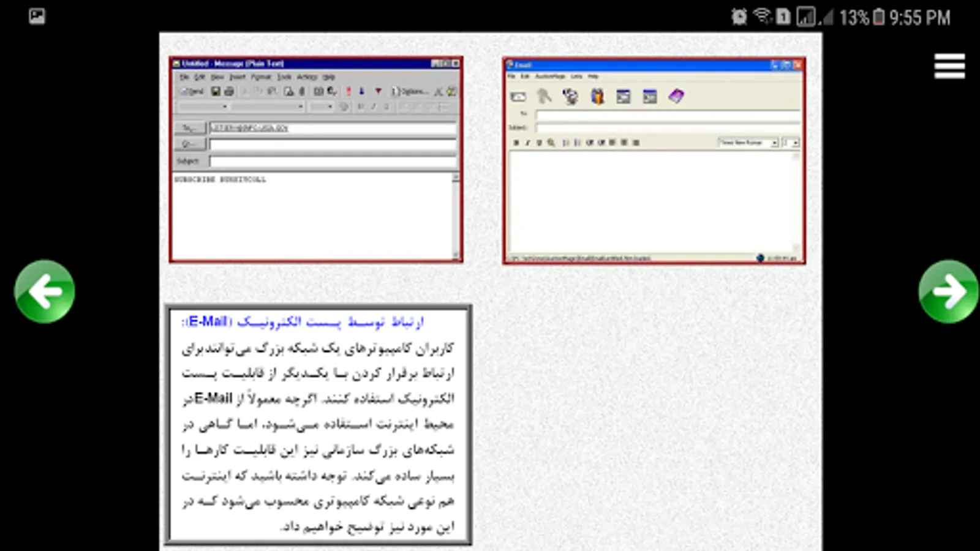Open the first style dropdown in Message window
The width and height of the screenshot is (980, 551).
point(203,107)
